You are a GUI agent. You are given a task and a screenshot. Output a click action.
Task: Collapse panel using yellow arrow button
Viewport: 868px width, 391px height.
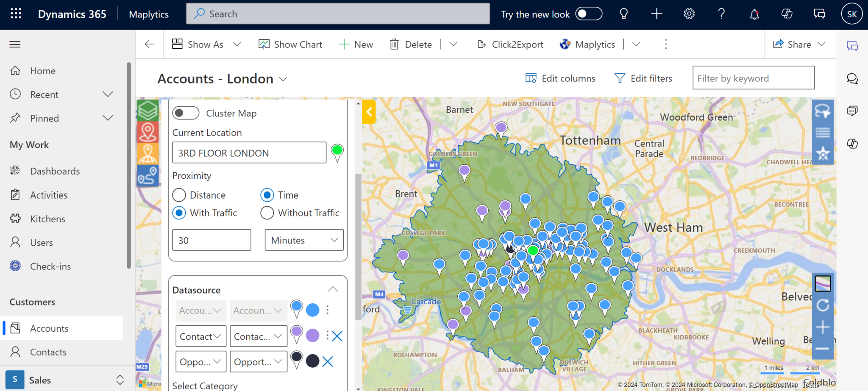tap(369, 112)
